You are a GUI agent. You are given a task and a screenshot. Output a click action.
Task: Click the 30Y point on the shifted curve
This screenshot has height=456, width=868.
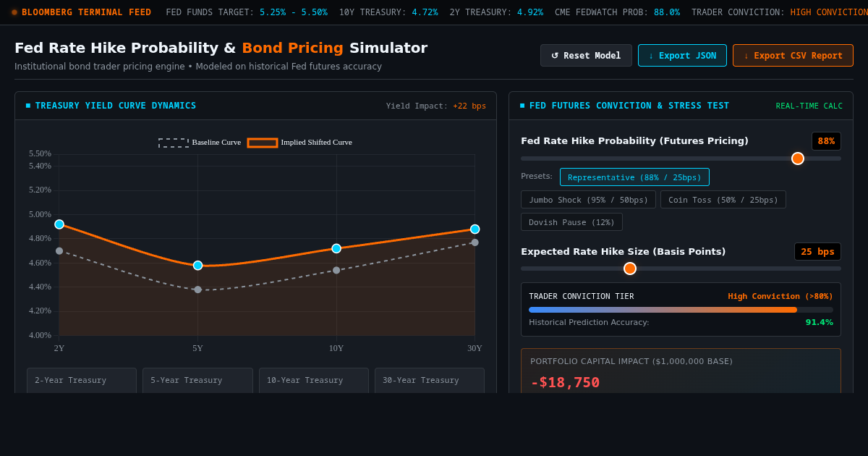[475, 229]
